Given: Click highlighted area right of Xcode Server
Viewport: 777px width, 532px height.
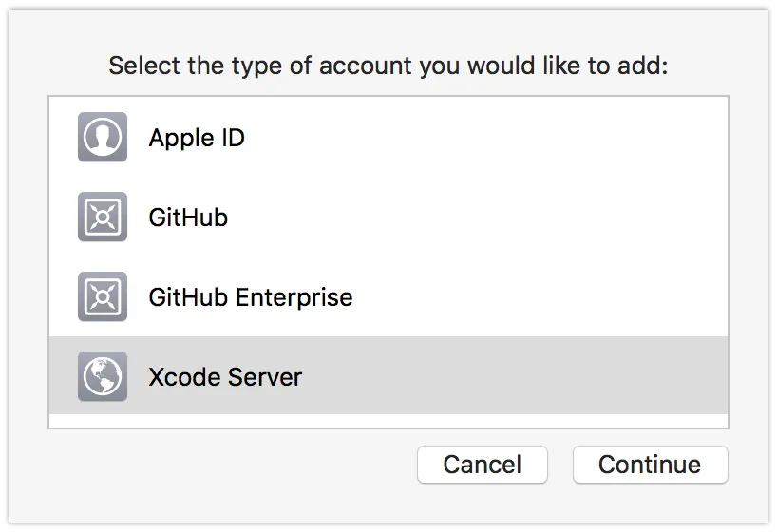Looking at the screenshot, I should 522,376.
